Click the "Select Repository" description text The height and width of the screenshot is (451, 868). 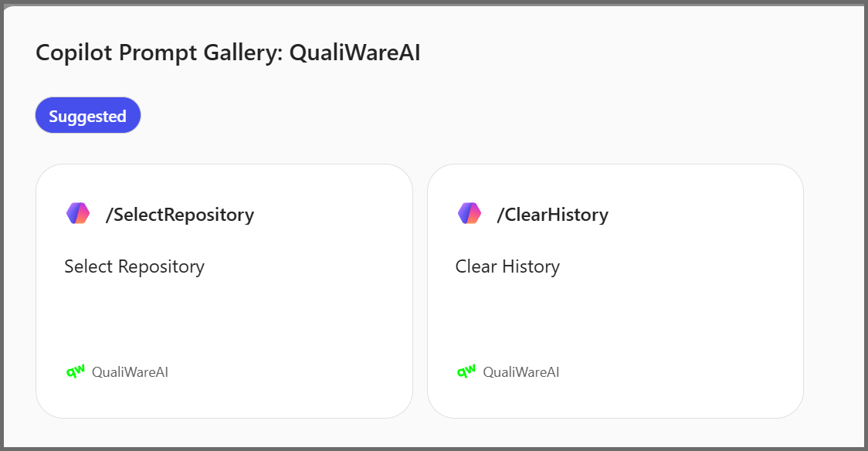(134, 266)
